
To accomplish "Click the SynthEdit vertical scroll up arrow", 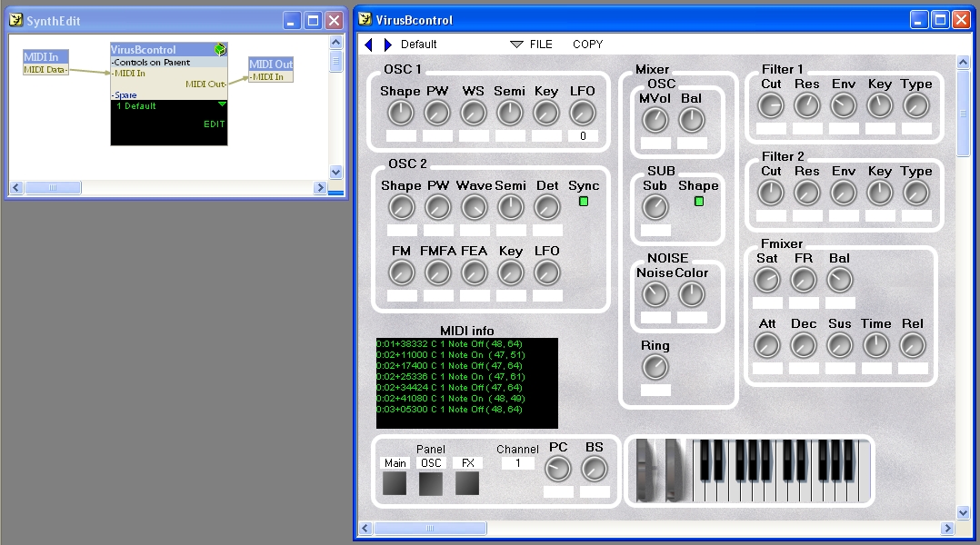I will pos(335,43).
